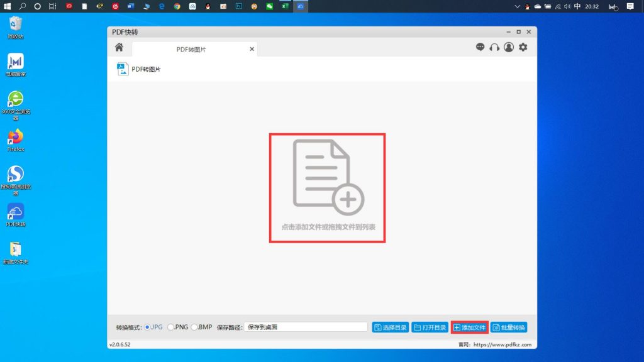Start 批量转换 batch conversion
Viewport: 644px width, 362px height.
pos(509,327)
